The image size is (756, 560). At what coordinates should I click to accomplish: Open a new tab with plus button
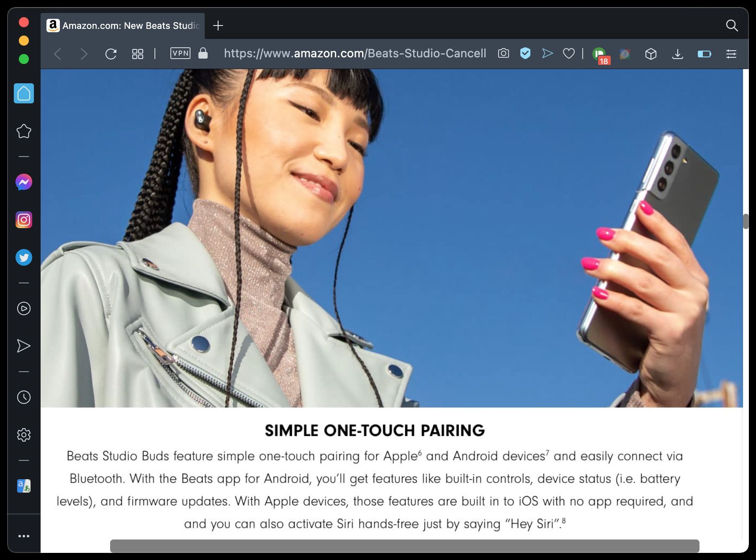[x=218, y=26]
